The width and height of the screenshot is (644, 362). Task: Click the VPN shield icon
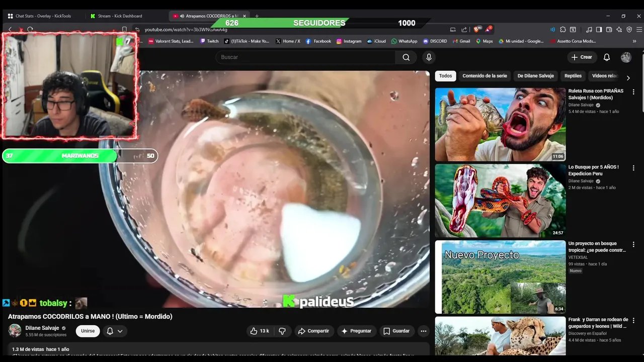(629, 30)
